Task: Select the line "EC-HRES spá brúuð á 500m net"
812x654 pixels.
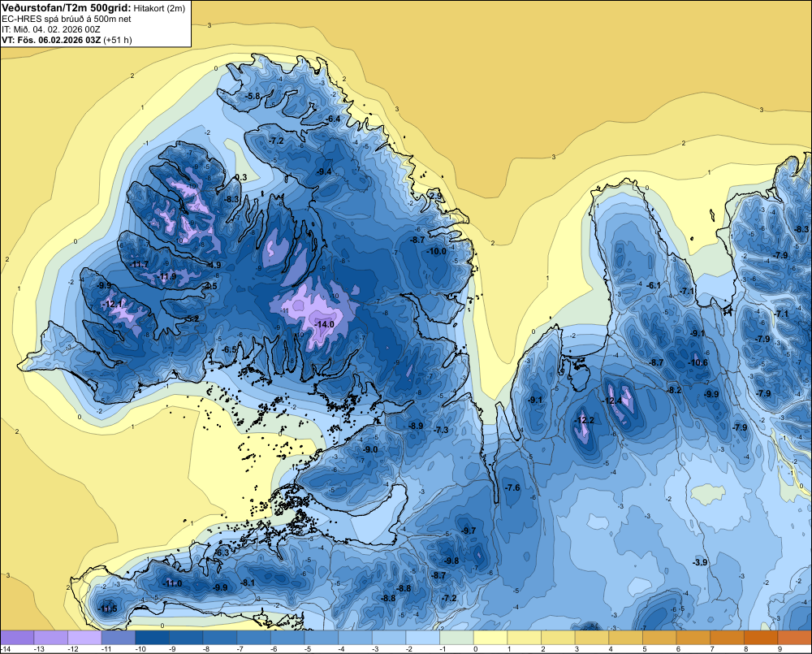Action: (67, 19)
